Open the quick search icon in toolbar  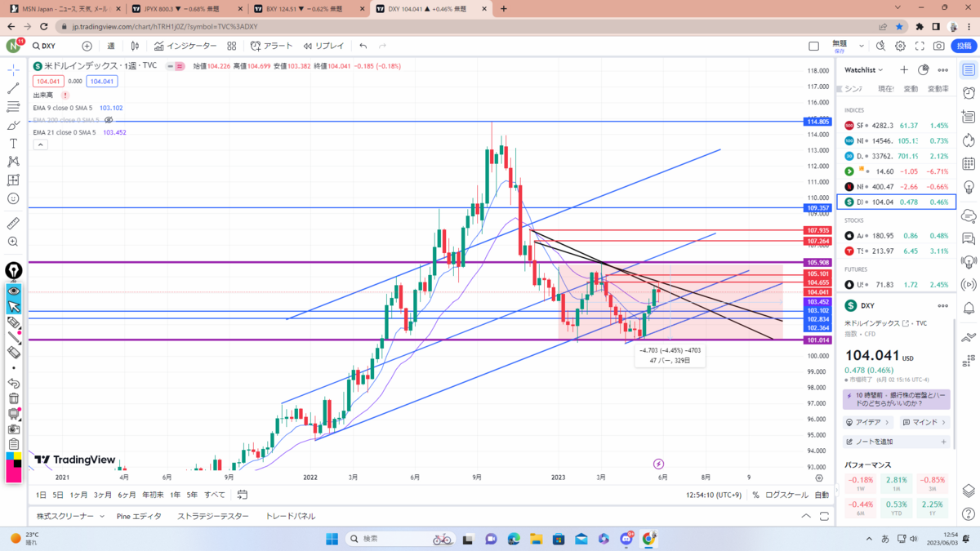pos(880,46)
